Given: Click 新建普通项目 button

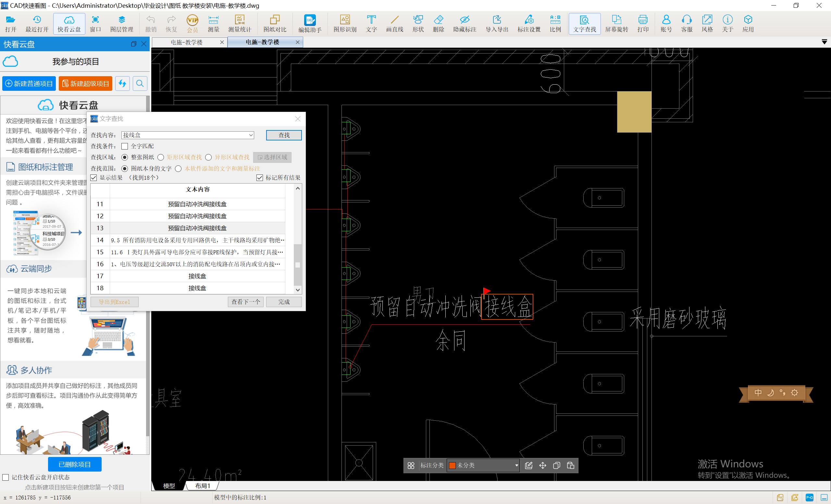Looking at the screenshot, I should (x=29, y=84).
